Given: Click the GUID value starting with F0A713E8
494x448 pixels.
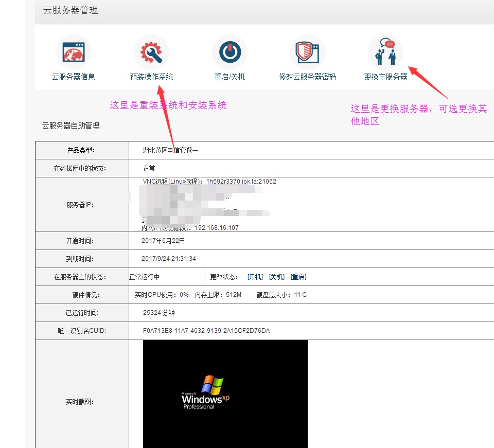Looking at the screenshot, I should (206, 331).
